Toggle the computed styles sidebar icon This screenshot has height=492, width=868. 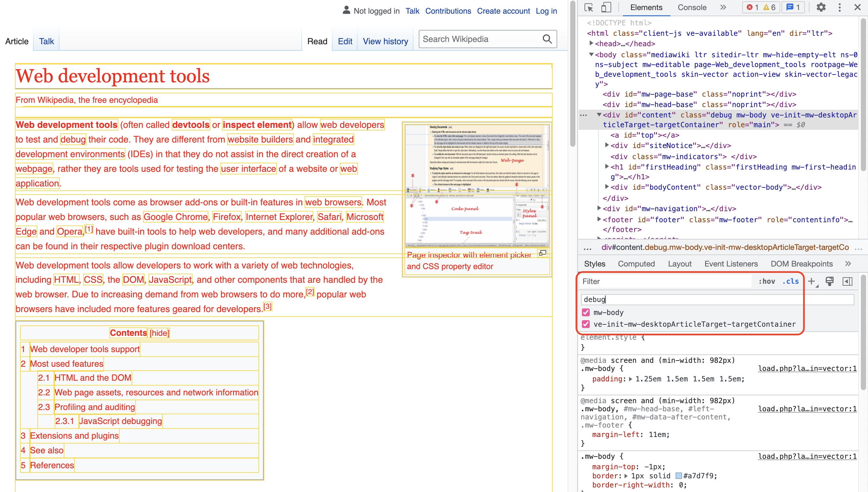coord(848,281)
